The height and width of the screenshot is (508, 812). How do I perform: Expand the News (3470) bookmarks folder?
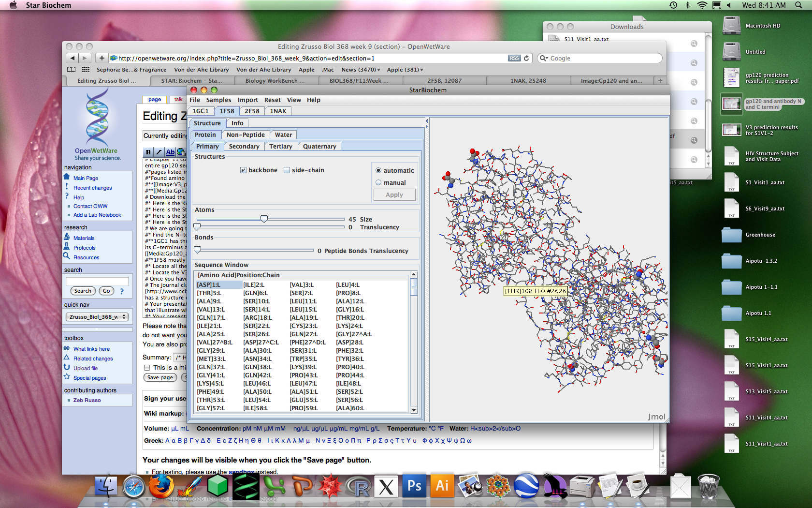[x=361, y=70]
